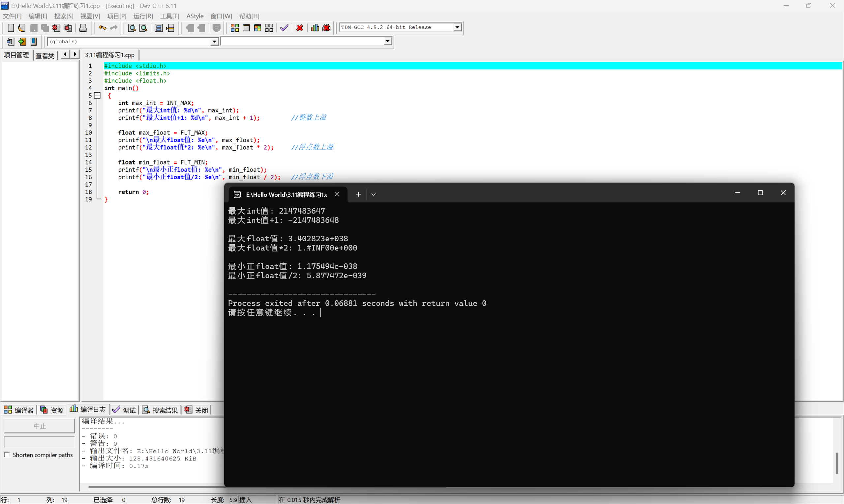
Task: Click the green plus insert icon
Action: coord(22,42)
